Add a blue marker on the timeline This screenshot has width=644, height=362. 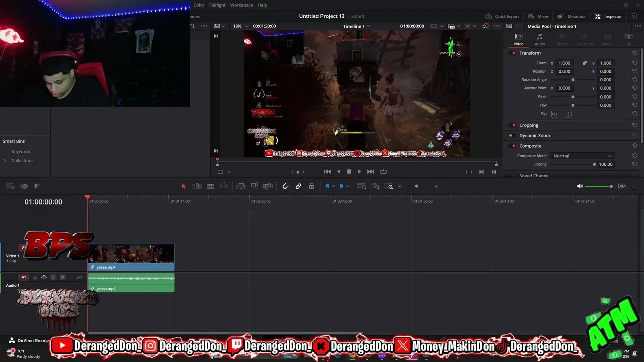tap(341, 186)
